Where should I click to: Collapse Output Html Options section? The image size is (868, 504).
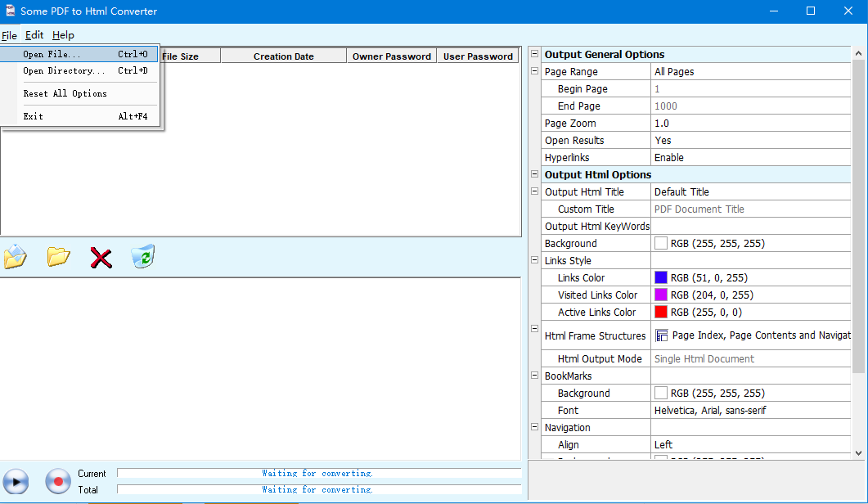(535, 174)
